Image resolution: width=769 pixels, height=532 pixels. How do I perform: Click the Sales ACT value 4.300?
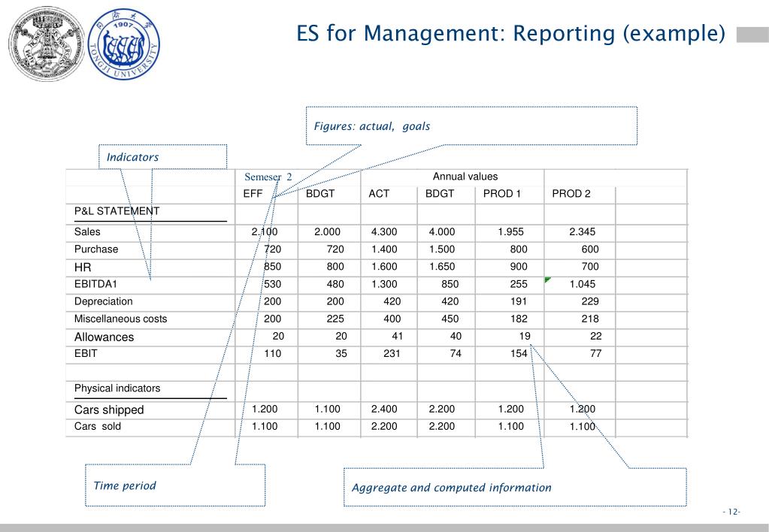click(384, 232)
